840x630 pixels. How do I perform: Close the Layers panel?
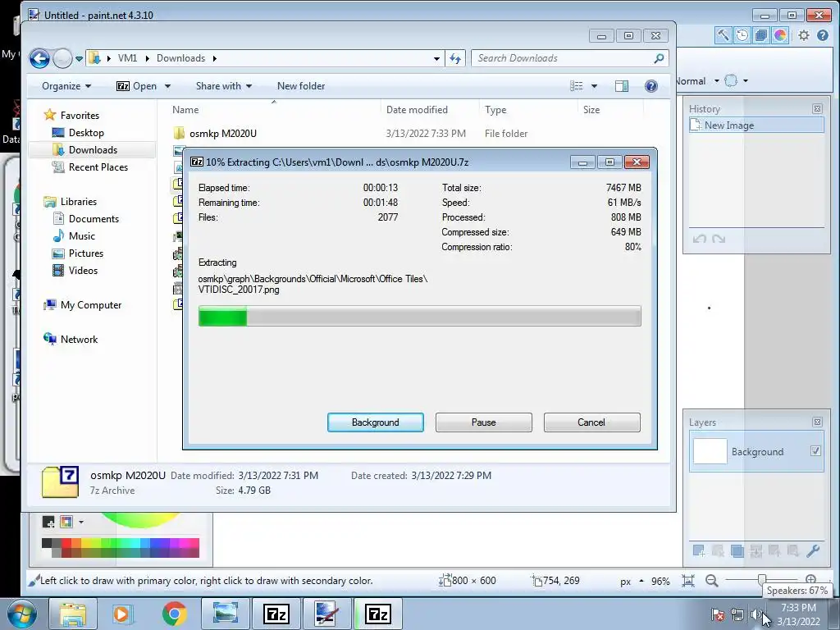pos(817,422)
